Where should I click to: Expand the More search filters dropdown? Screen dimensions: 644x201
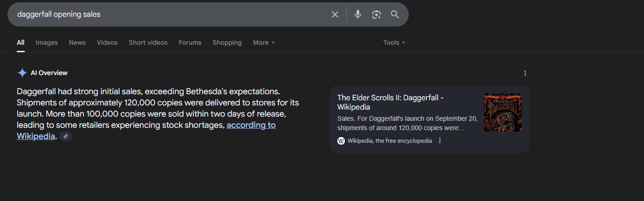(264, 42)
